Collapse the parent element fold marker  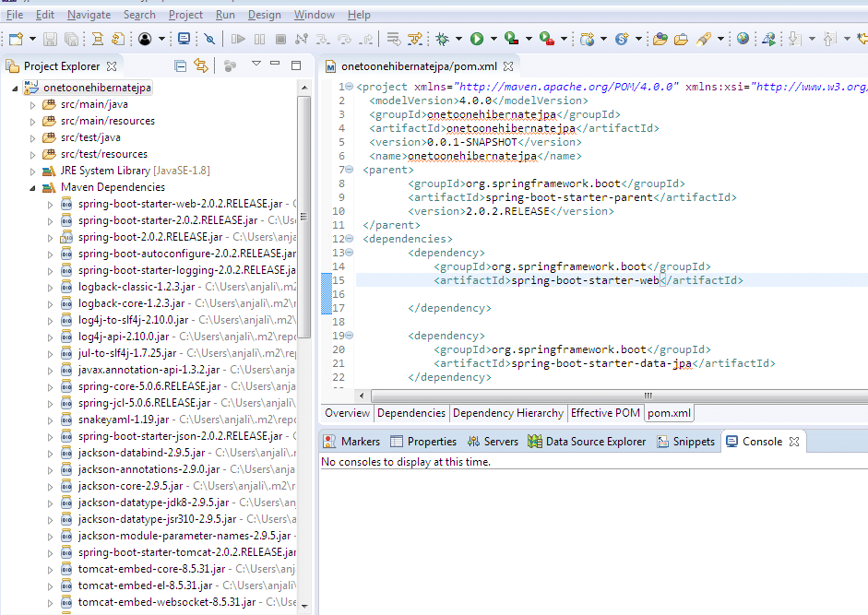348,170
